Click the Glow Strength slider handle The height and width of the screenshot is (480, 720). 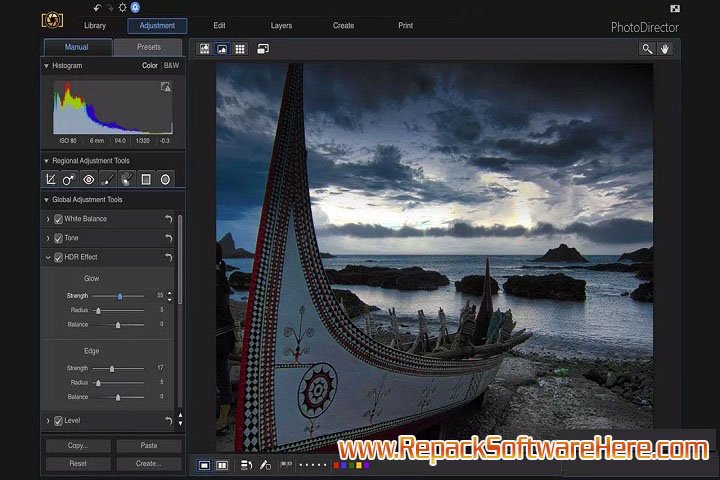pos(120,297)
